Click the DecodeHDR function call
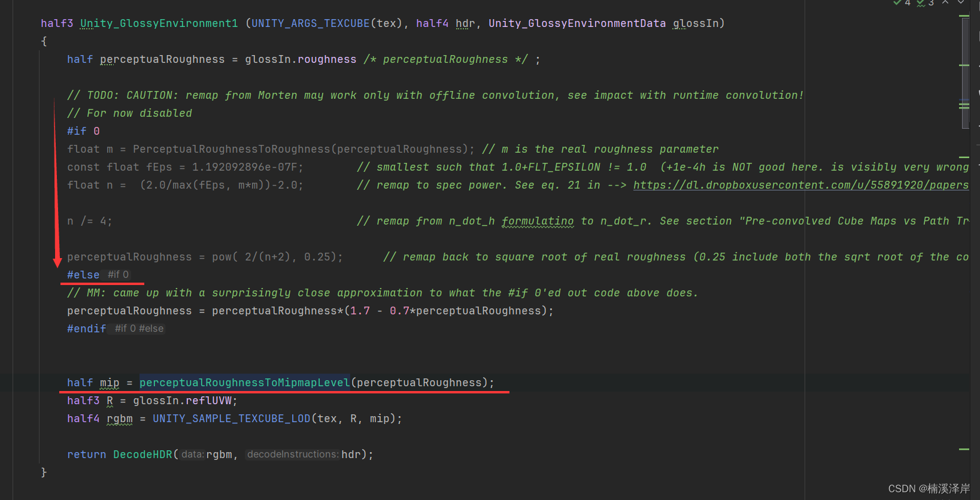 click(142, 454)
